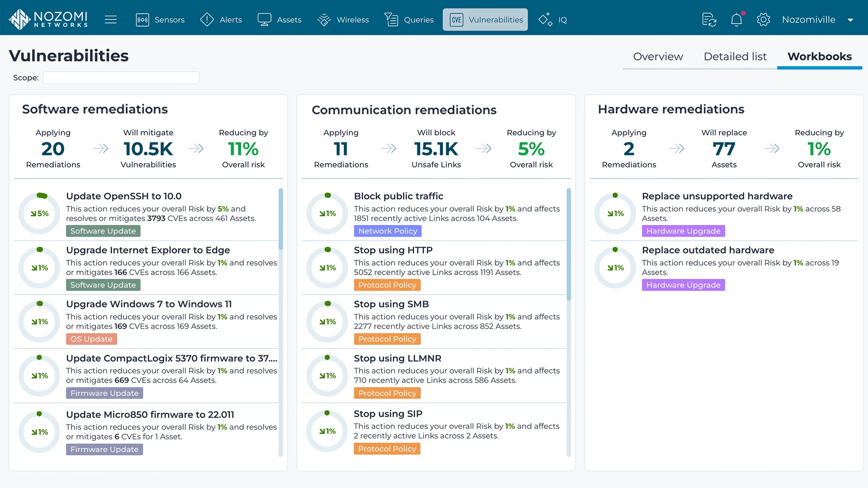Click the Scope input field
868x488 pixels.
pyautogui.click(x=121, y=78)
